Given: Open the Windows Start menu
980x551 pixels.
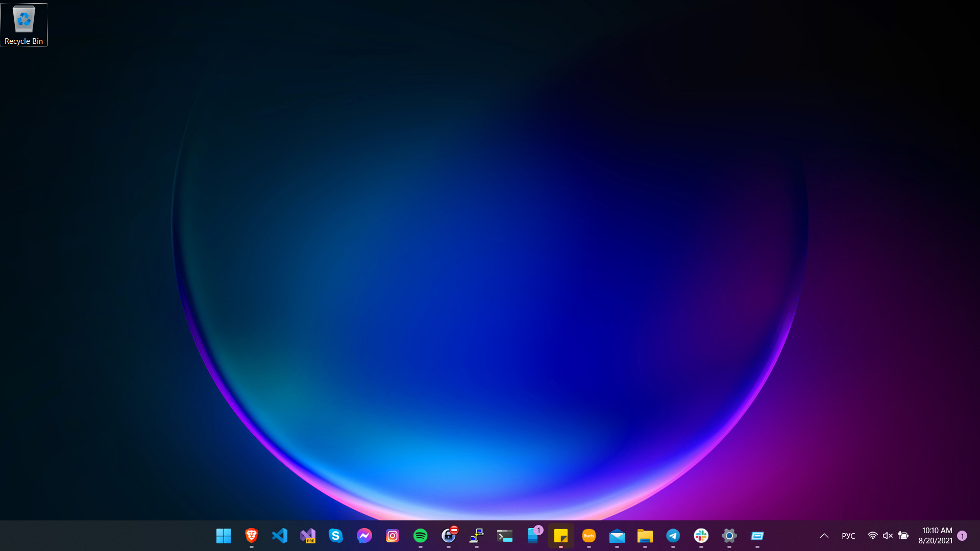Looking at the screenshot, I should [224, 536].
